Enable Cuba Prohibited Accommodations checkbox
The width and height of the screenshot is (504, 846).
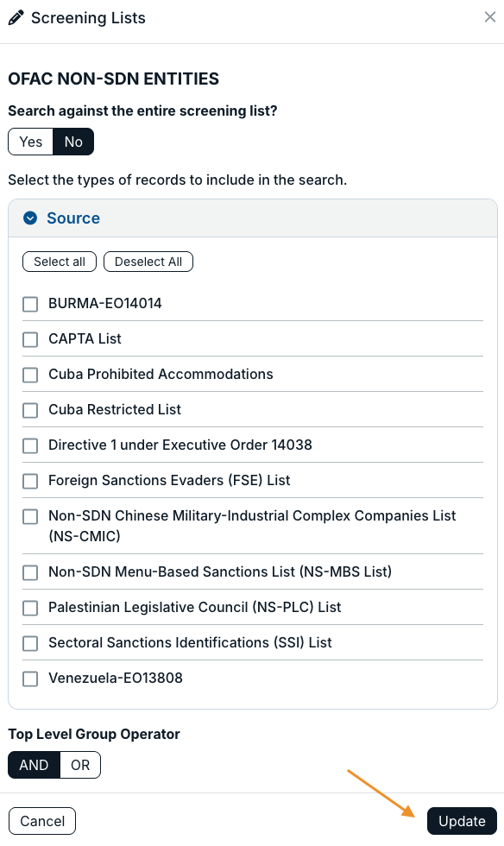30,375
